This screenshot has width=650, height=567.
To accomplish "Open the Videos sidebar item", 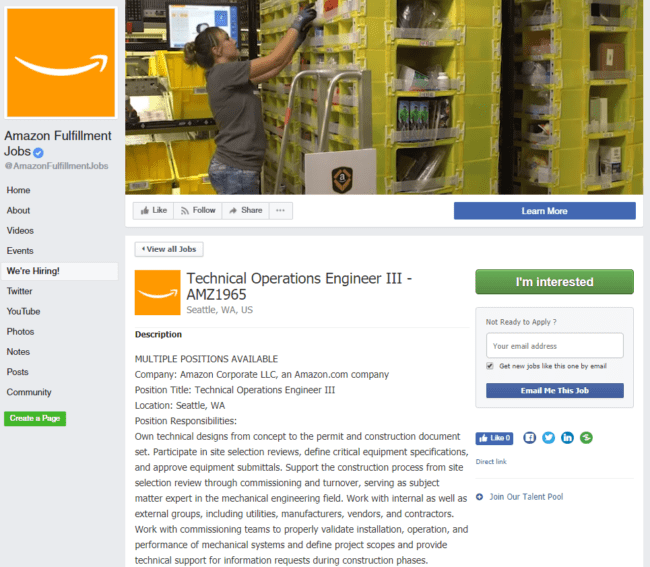I will (20, 230).
